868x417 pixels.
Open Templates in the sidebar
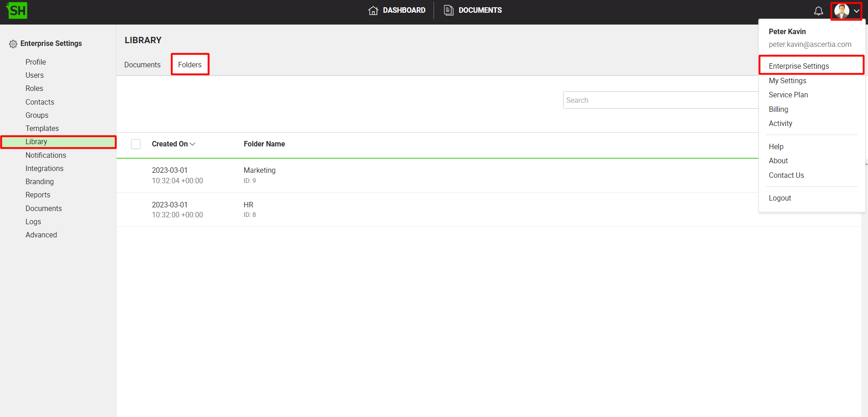pyautogui.click(x=42, y=128)
